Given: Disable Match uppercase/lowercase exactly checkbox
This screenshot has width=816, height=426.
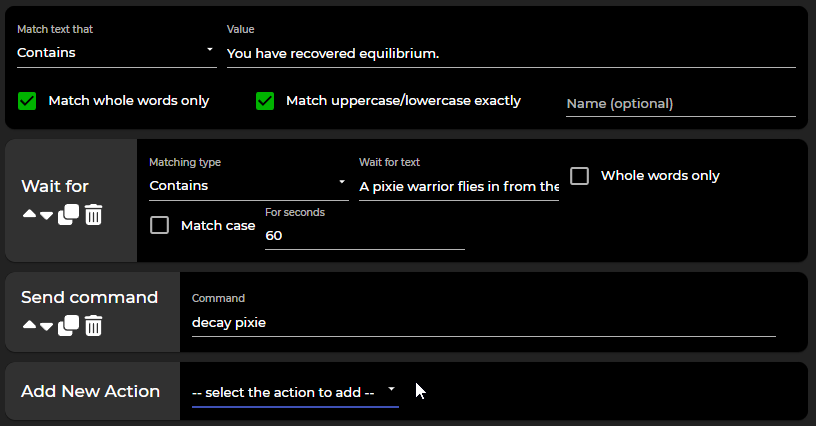Looking at the screenshot, I should tap(265, 101).
